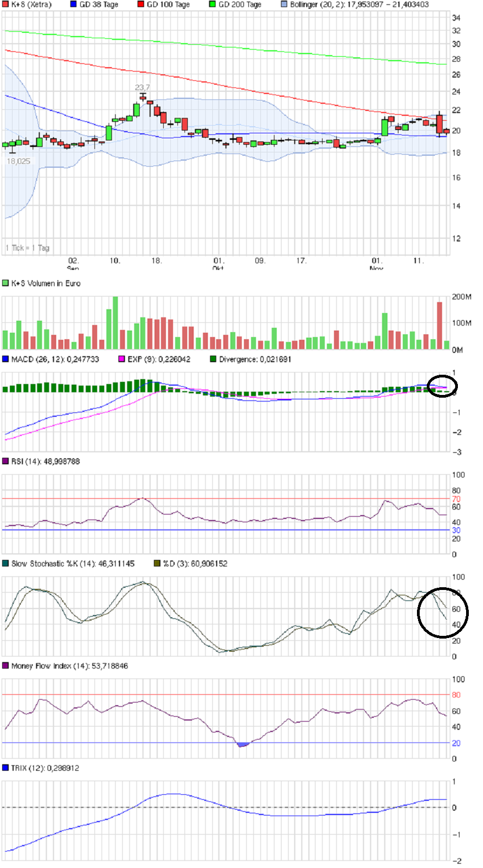Click the 'Money Flow Index (14): 53,718846' label
The width and height of the screenshot is (483, 868).
[x=70, y=665]
